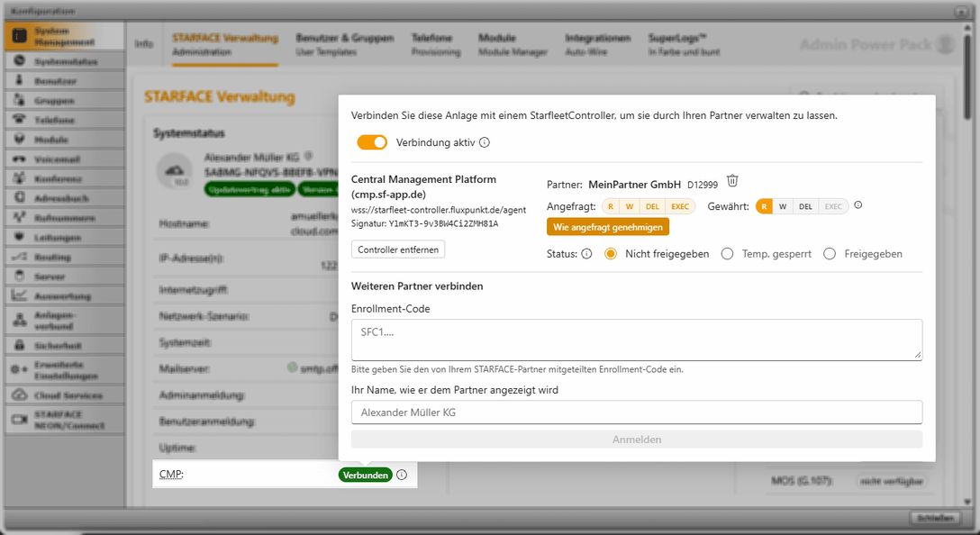Image resolution: width=980 pixels, height=535 pixels.
Task: Toggle the R permission under Gewährt
Action: coord(764,206)
